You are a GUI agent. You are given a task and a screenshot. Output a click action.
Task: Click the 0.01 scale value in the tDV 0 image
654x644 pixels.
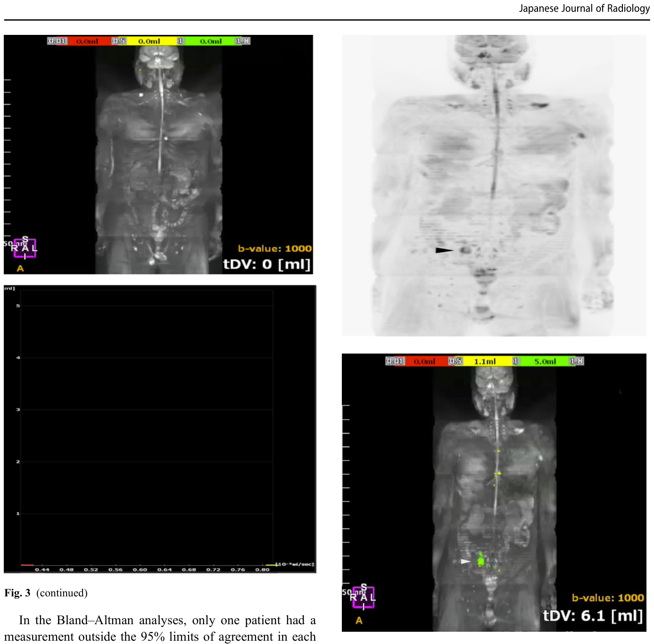[57, 41]
